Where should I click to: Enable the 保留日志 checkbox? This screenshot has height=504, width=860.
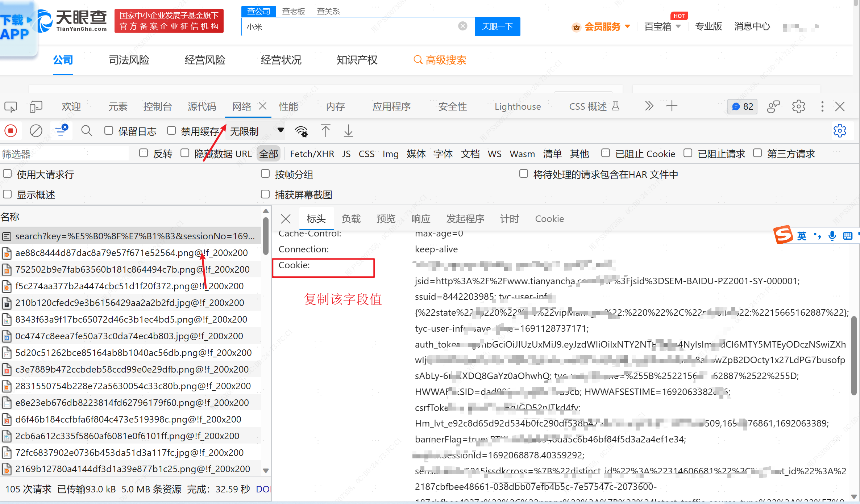click(109, 130)
